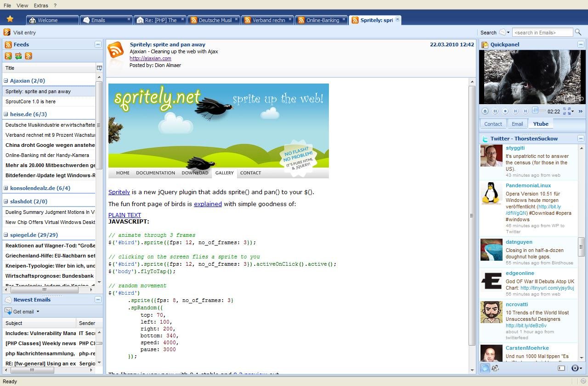Expand the Title column header dropdown
Viewport: 588px width, 386px height.
(100, 67)
